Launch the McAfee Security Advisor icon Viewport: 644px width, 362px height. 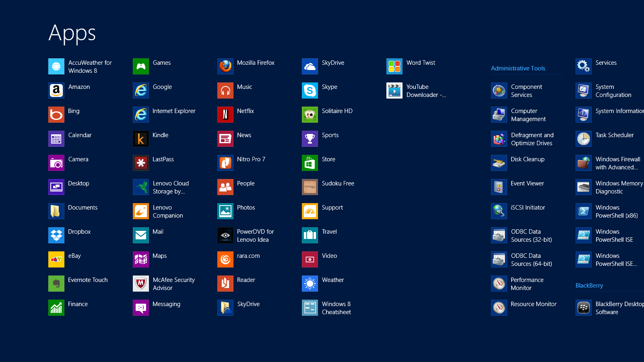pyautogui.click(x=141, y=284)
